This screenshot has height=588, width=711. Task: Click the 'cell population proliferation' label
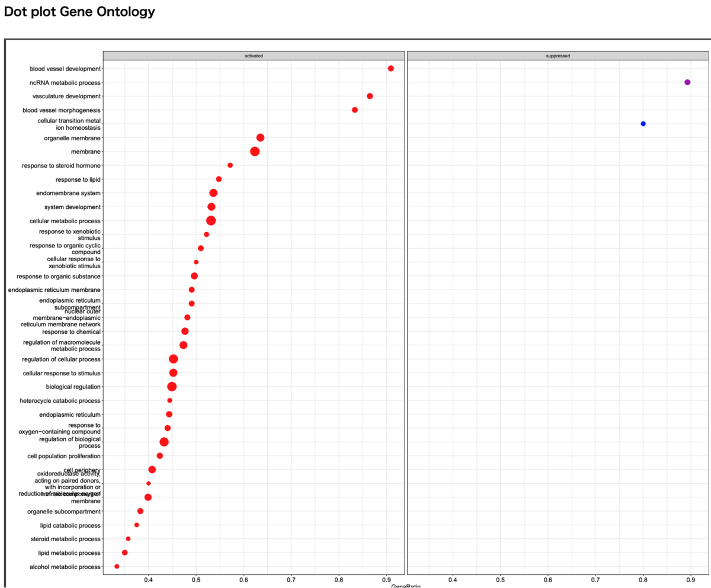click(x=64, y=456)
